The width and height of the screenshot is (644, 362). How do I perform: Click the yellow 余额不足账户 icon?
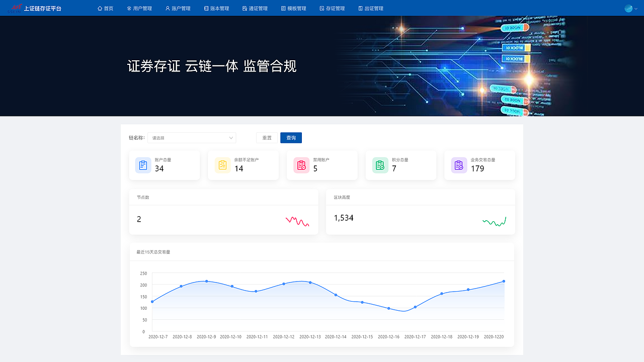tap(222, 165)
